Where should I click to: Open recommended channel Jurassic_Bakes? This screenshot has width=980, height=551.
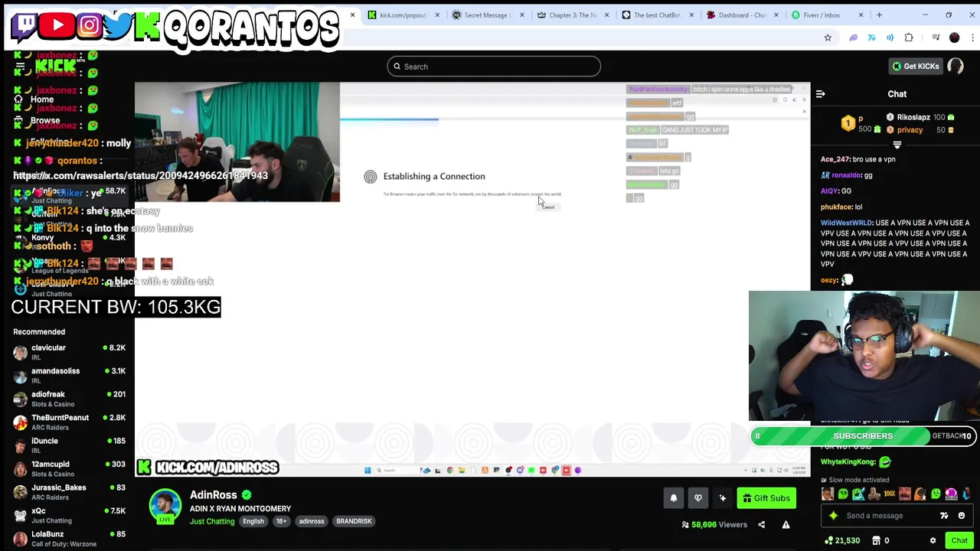pyautogui.click(x=68, y=492)
